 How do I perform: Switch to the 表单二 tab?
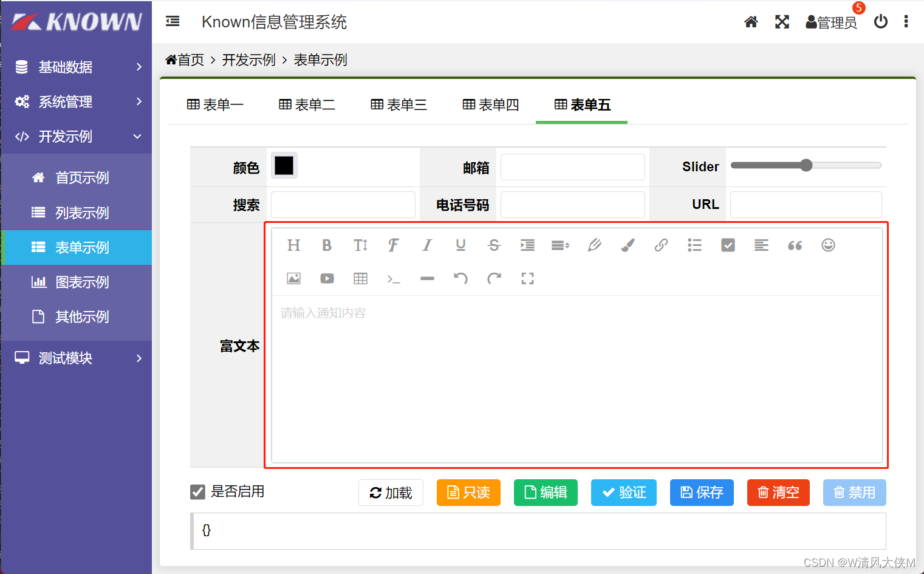[x=307, y=105]
